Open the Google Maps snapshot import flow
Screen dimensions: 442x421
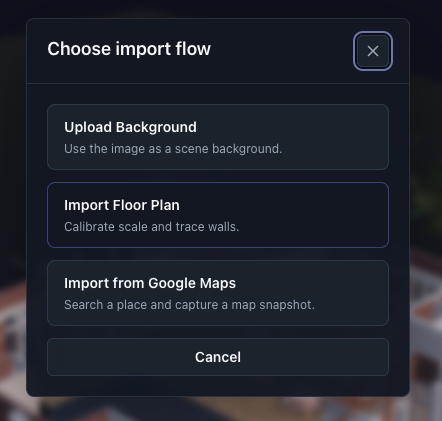coord(218,293)
